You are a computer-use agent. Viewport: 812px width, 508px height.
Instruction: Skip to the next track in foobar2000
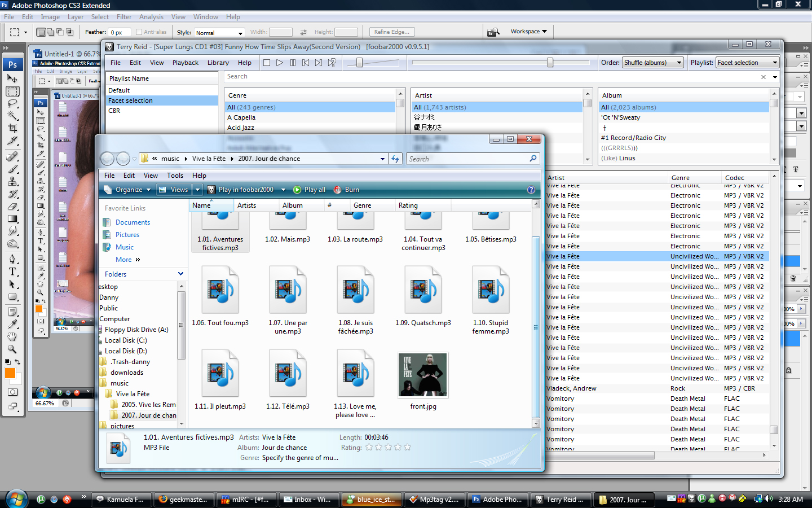[x=319, y=63]
